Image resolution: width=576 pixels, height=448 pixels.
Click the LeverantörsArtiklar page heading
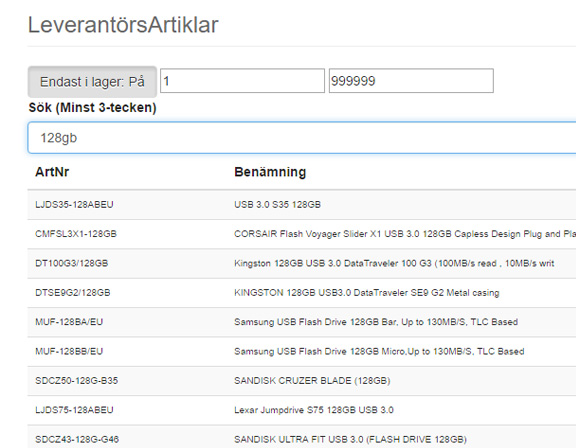(x=123, y=25)
